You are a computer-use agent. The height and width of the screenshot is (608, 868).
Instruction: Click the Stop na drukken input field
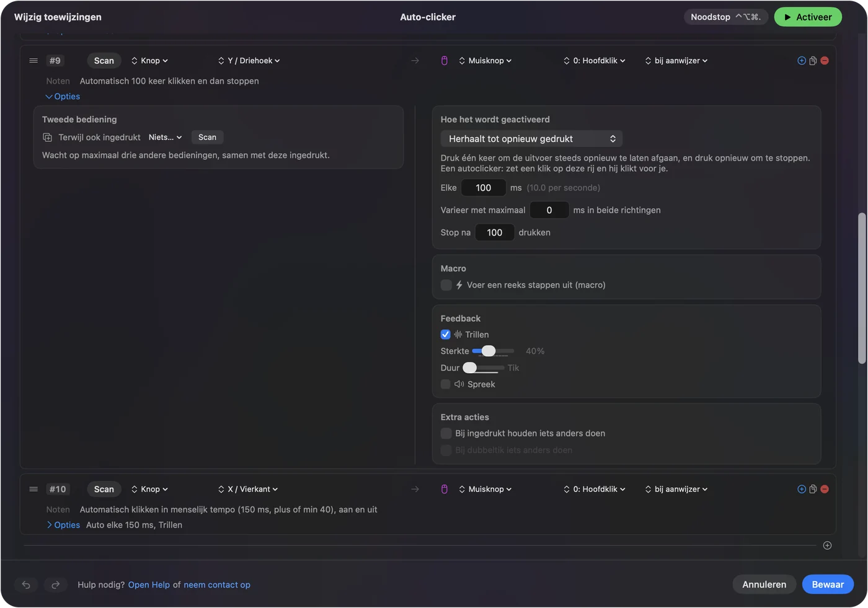point(495,232)
